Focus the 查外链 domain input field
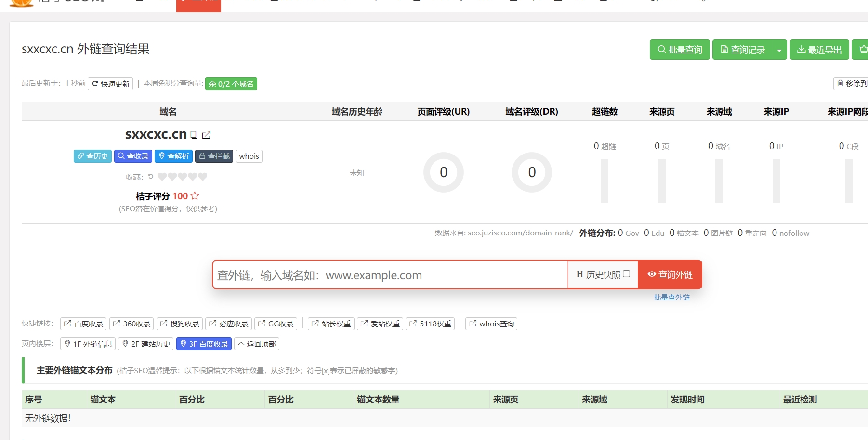This screenshot has height=440, width=868. [x=390, y=275]
